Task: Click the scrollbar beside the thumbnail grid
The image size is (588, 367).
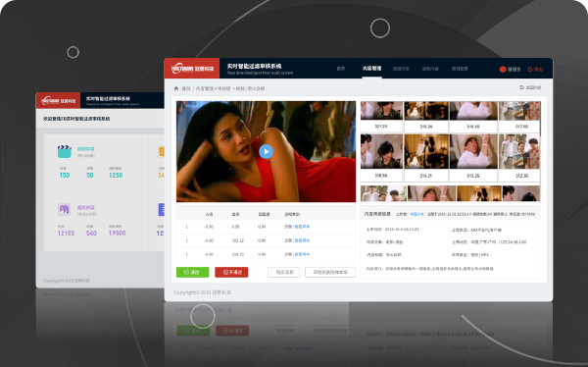Action: coord(540,119)
